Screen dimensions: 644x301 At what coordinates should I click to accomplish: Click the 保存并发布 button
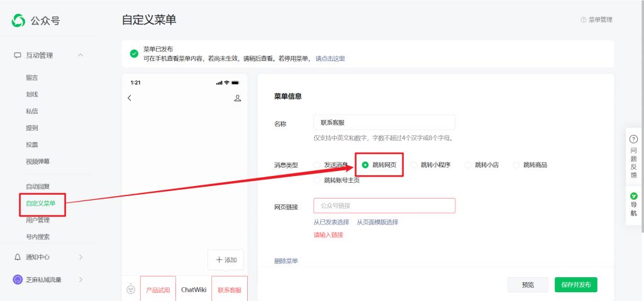point(576,285)
